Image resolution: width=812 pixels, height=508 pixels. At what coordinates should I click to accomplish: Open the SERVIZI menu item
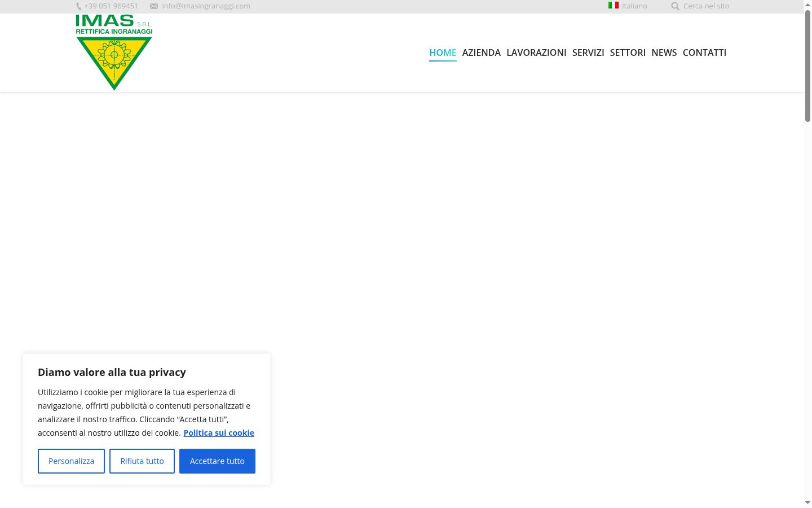tap(588, 52)
